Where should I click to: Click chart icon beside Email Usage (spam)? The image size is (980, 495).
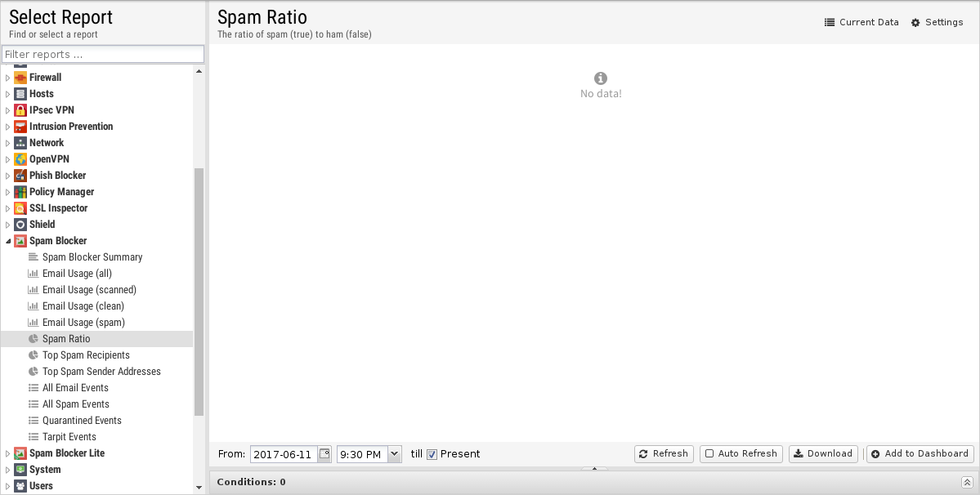point(34,322)
